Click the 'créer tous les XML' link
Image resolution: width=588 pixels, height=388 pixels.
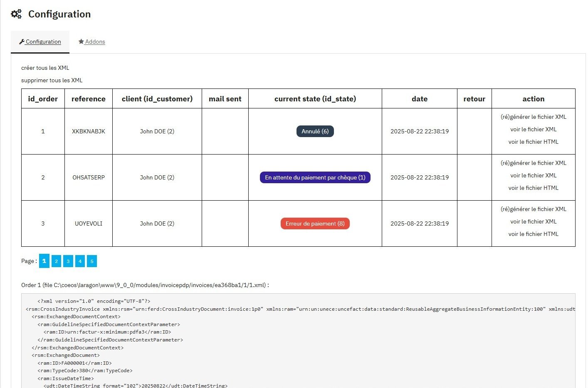point(45,68)
